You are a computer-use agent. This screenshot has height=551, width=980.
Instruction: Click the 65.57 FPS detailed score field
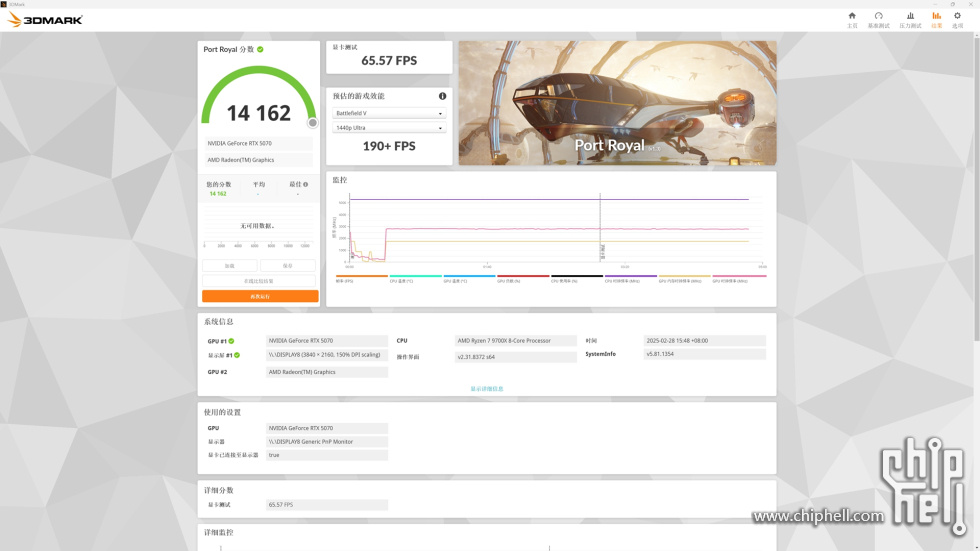[327, 504]
